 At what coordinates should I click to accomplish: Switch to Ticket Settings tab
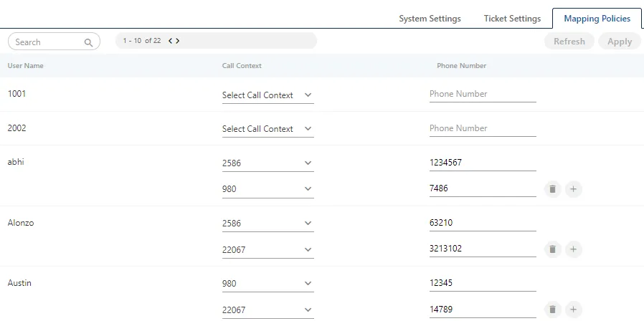[x=512, y=19]
